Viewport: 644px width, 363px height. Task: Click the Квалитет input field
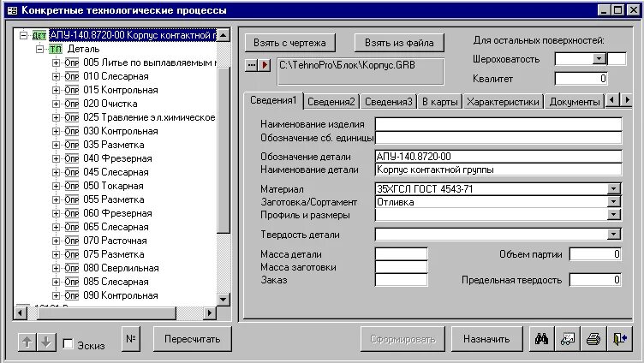click(x=581, y=79)
